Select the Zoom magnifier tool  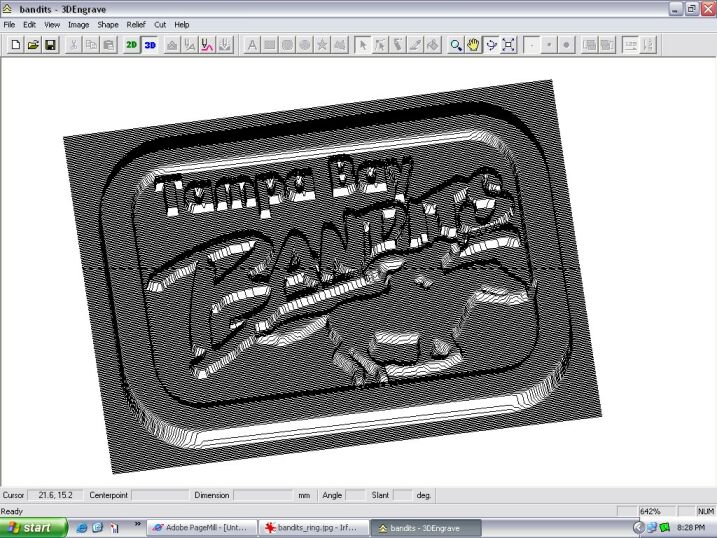pos(456,45)
